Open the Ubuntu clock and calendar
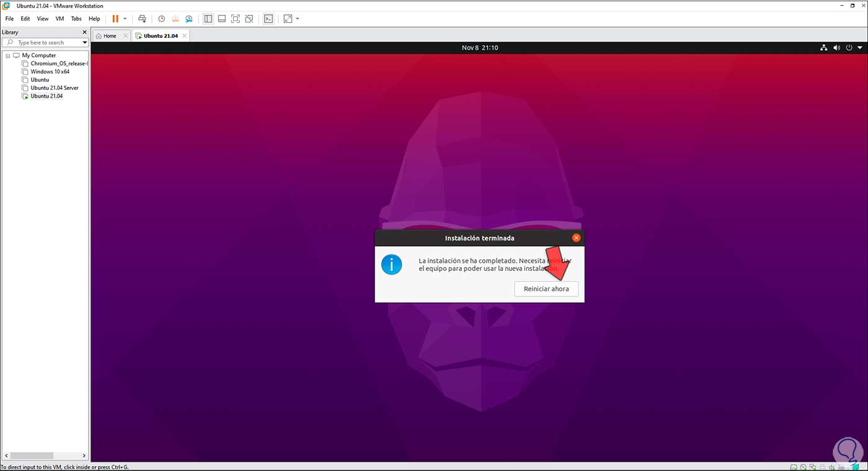868x471 pixels. (480, 48)
